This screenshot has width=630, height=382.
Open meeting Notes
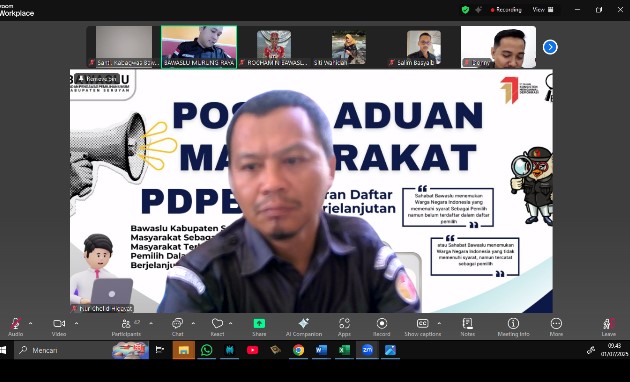point(468,327)
